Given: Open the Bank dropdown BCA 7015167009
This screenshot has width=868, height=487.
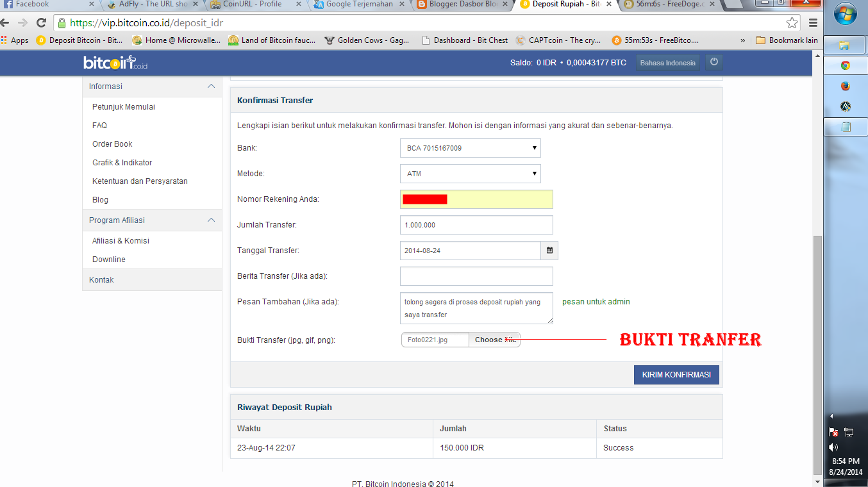Looking at the screenshot, I should click(x=471, y=148).
